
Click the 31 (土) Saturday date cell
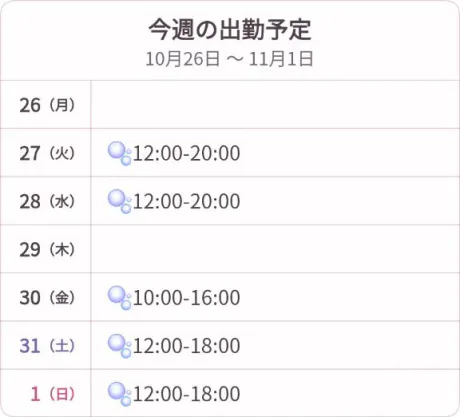[46, 345]
